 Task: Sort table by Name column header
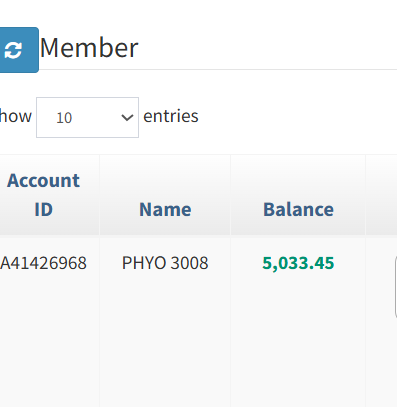tap(165, 209)
